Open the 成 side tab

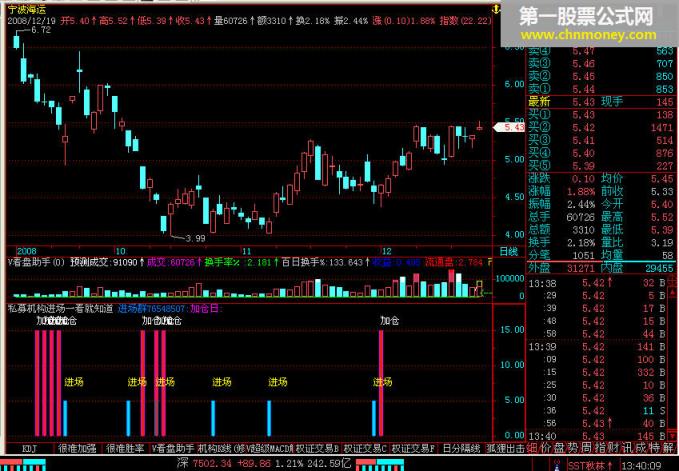click(x=642, y=448)
